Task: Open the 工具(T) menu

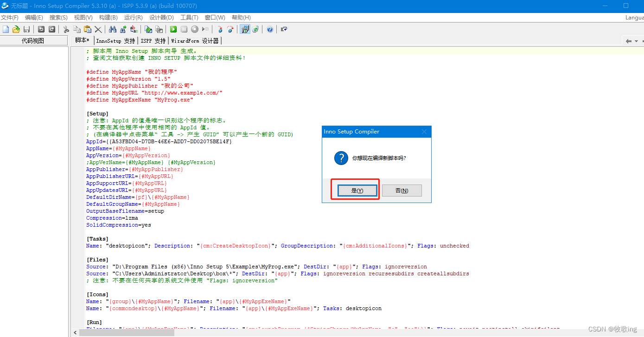Action: coord(189,17)
